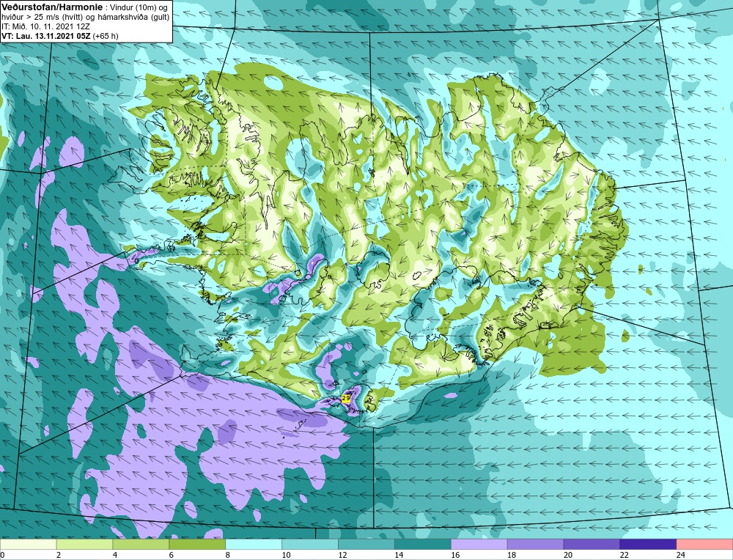
Task: Click the 14–16 m/s dark teal swatch
Action: point(423,544)
